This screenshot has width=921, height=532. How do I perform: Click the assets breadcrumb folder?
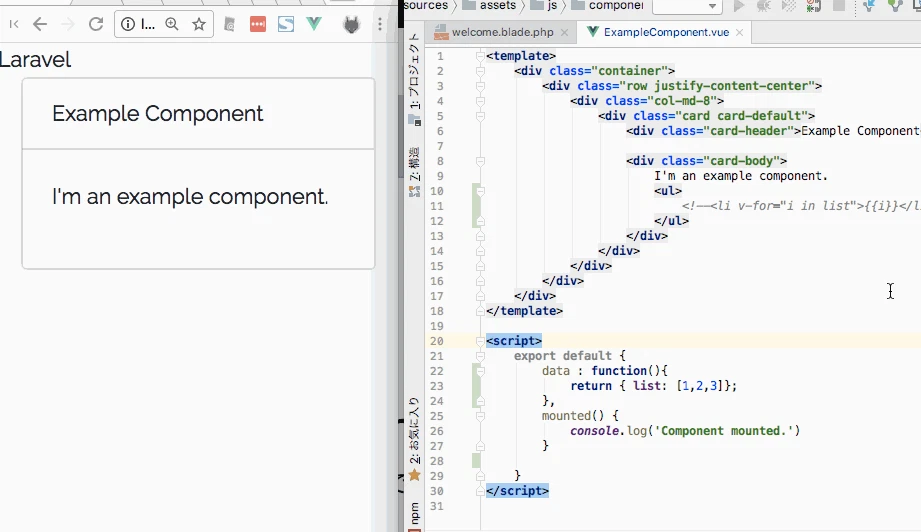(x=491, y=6)
